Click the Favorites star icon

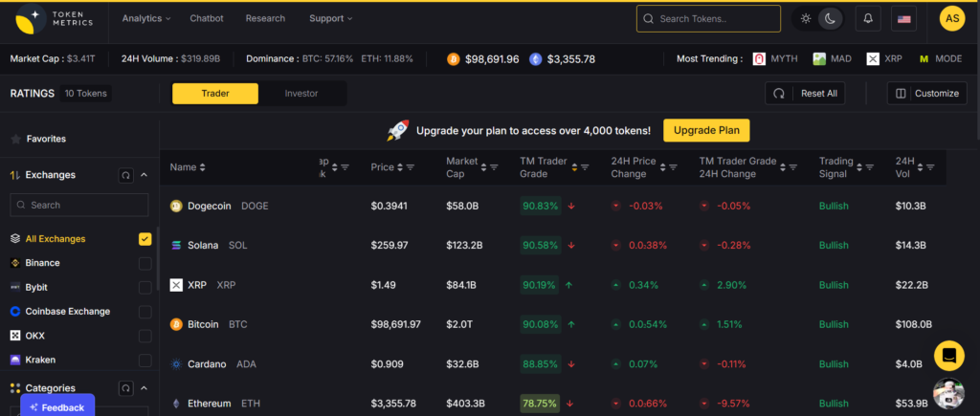point(15,139)
